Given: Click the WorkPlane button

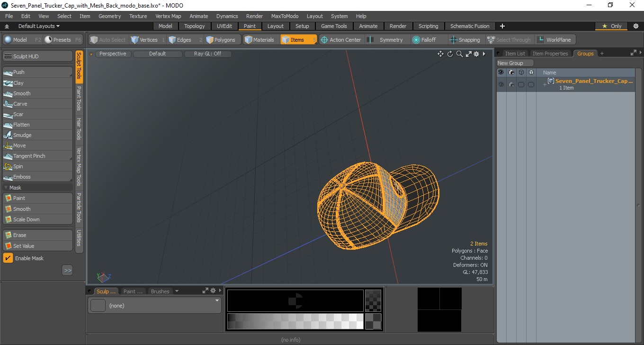Looking at the screenshot, I should coord(555,40).
